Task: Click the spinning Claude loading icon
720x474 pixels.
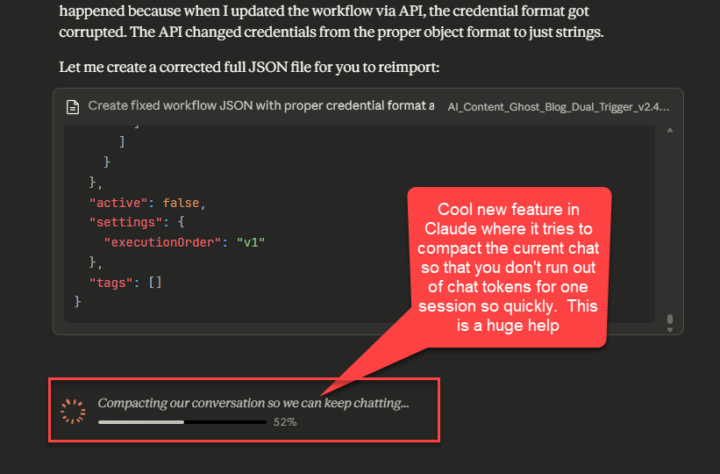Action: (72, 410)
